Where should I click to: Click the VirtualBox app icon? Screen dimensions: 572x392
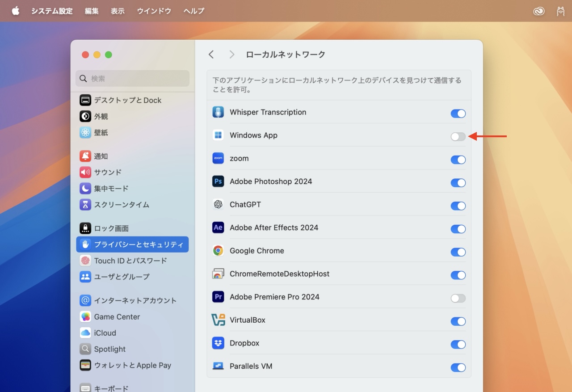(218, 320)
